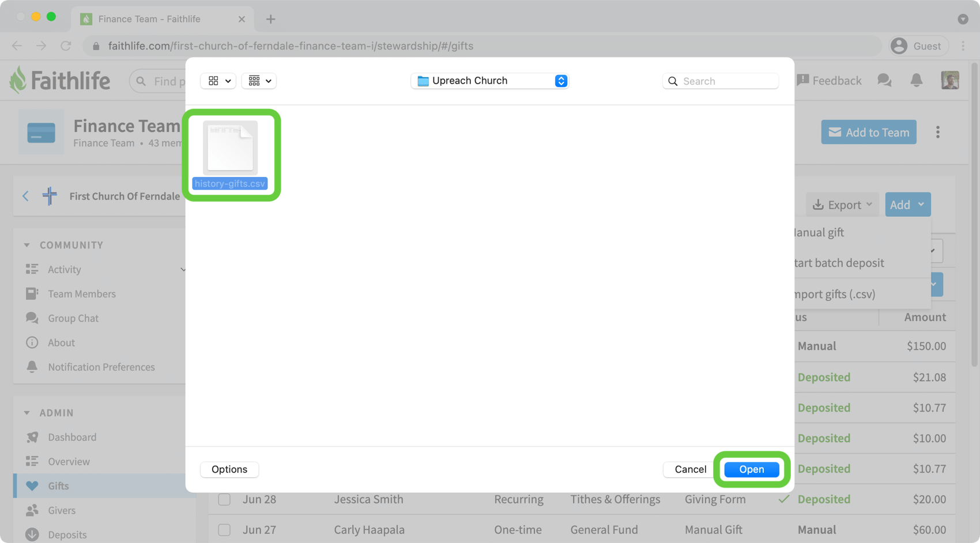Image resolution: width=980 pixels, height=543 pixels.
Task: Click the Group Chat bubble icon
Action: [x=32, y=318]
